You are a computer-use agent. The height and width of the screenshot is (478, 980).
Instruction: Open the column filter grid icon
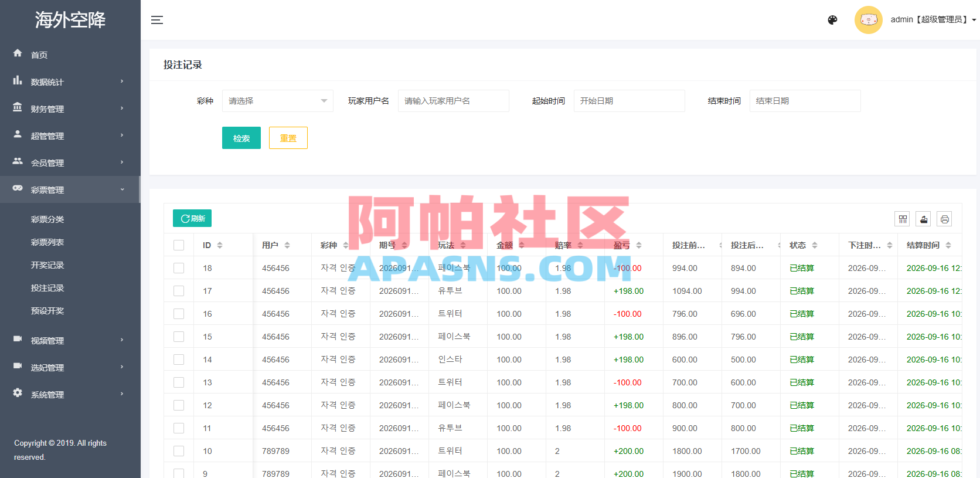[903, 219]
